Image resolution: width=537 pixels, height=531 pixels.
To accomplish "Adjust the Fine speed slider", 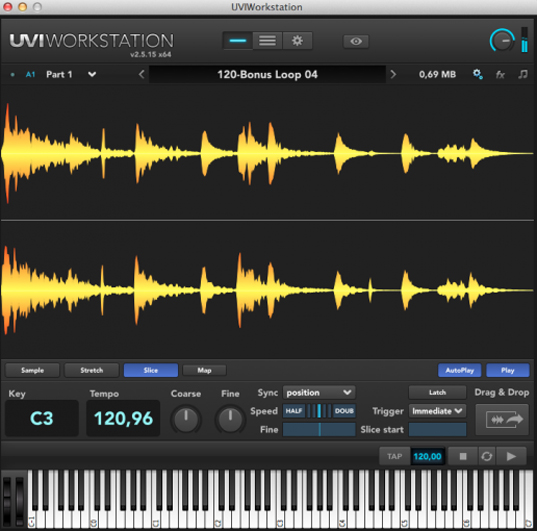I will 319,430.
